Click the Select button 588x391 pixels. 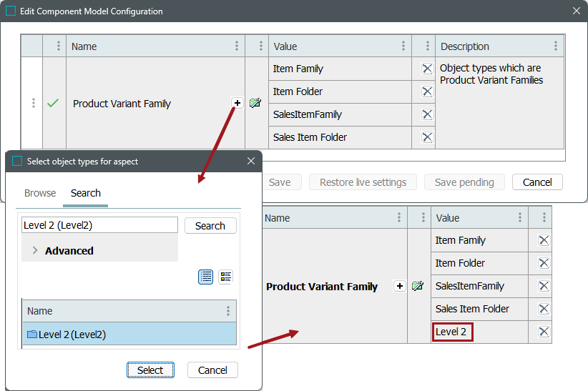(x=150, y=370)
